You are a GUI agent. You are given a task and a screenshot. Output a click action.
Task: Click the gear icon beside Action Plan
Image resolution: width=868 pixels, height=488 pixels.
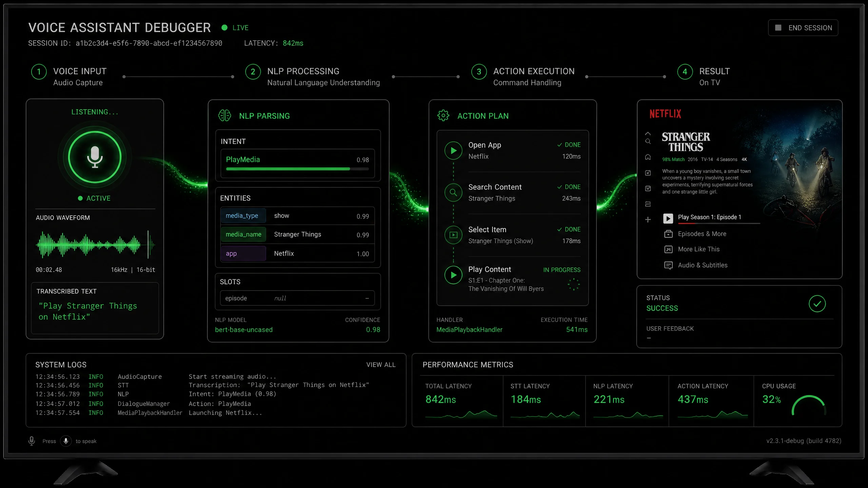[x=443, y=116]
